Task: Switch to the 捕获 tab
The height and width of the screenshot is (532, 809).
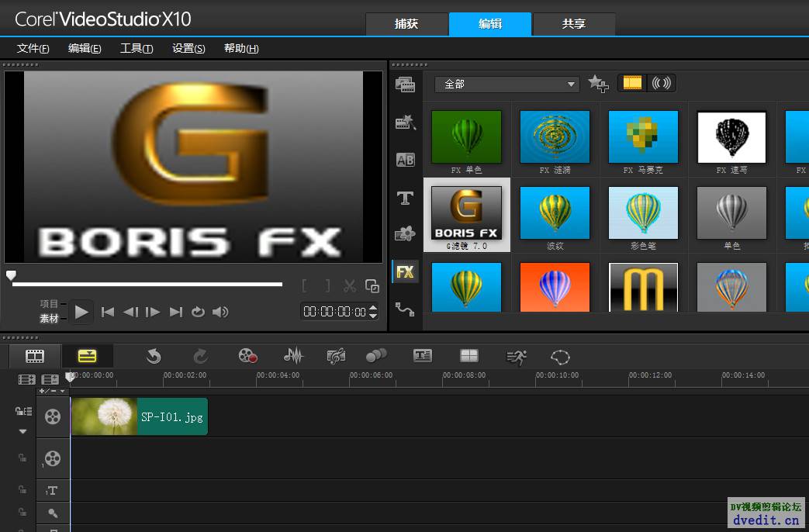Action: pyautogui.click(x=406, y=24)
